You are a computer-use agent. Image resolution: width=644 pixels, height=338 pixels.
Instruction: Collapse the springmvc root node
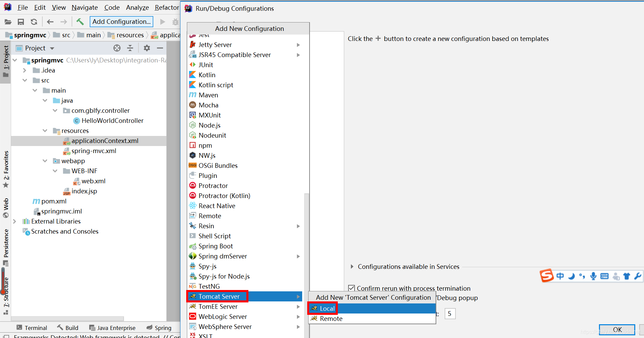[15, 60]
